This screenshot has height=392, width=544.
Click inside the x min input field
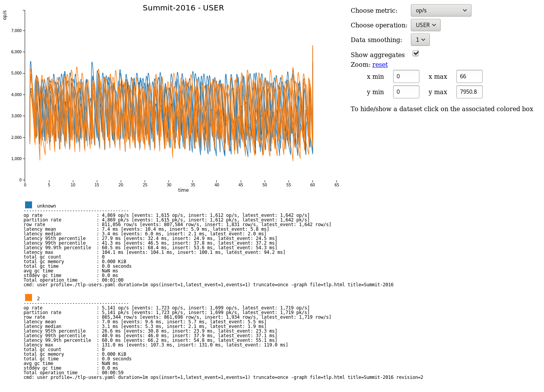point(406,76)
